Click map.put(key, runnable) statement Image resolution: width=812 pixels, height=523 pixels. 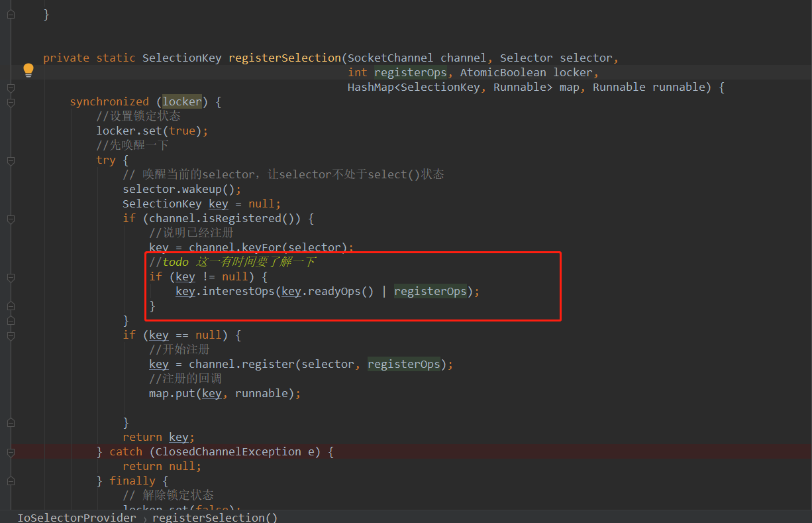click(225, 394)
